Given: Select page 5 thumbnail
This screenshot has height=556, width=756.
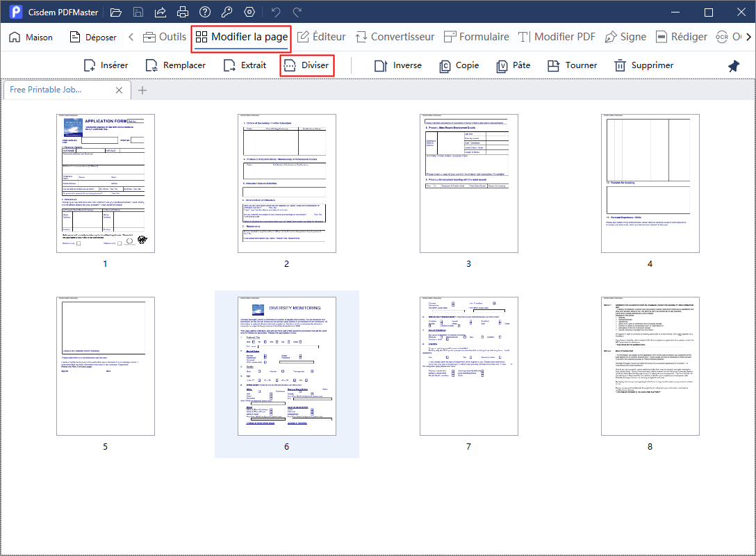Looking at the screenshot, I should pos(106,366).
